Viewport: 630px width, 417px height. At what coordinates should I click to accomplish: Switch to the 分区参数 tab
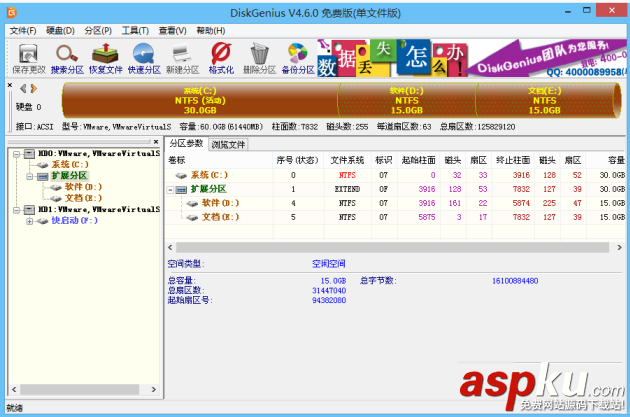[186, 143]
